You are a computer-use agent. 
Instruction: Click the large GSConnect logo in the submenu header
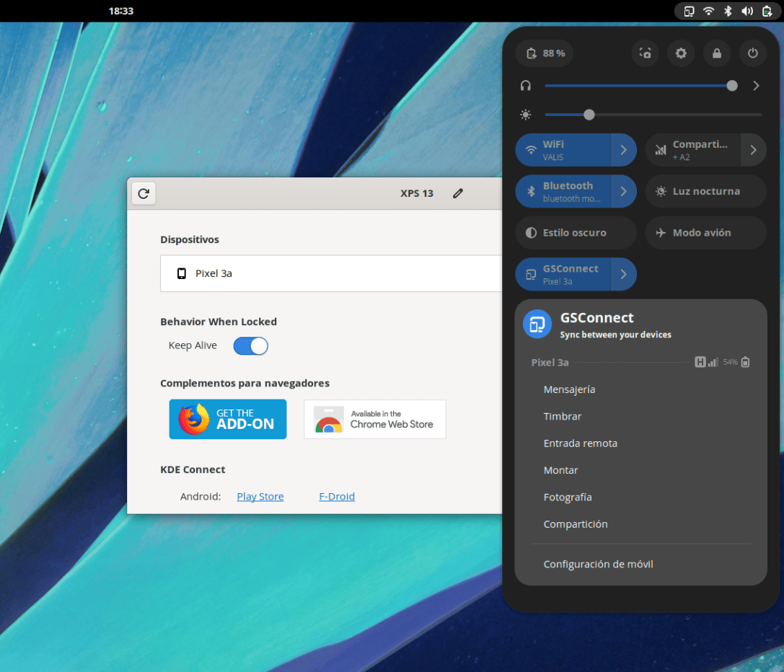[x=537, y=324]
